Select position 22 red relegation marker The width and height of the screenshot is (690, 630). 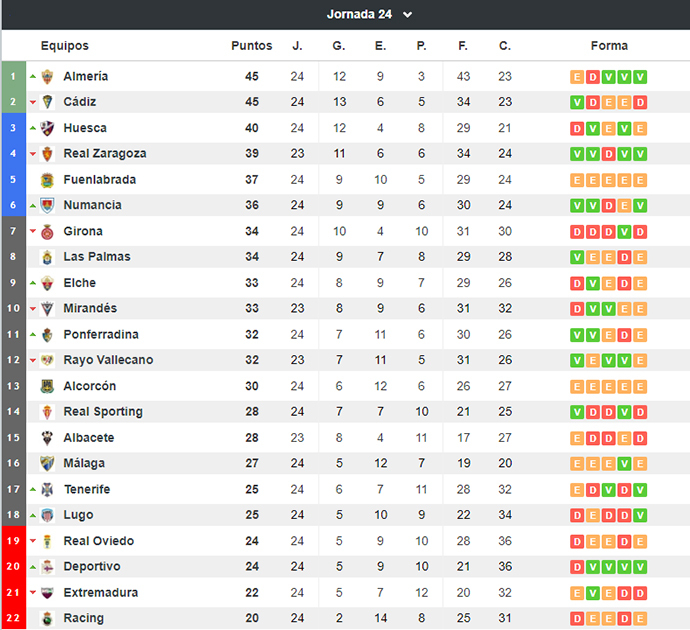14,618
